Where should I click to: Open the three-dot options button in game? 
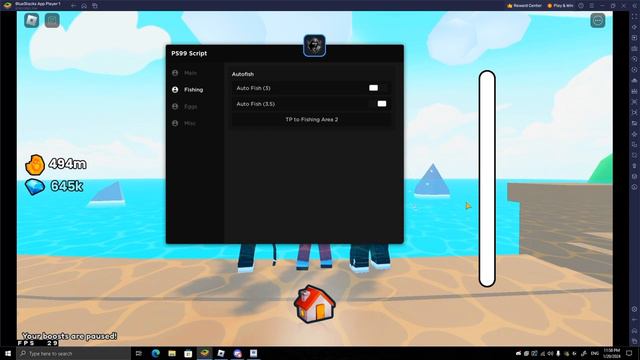click(x=598, y=21)
